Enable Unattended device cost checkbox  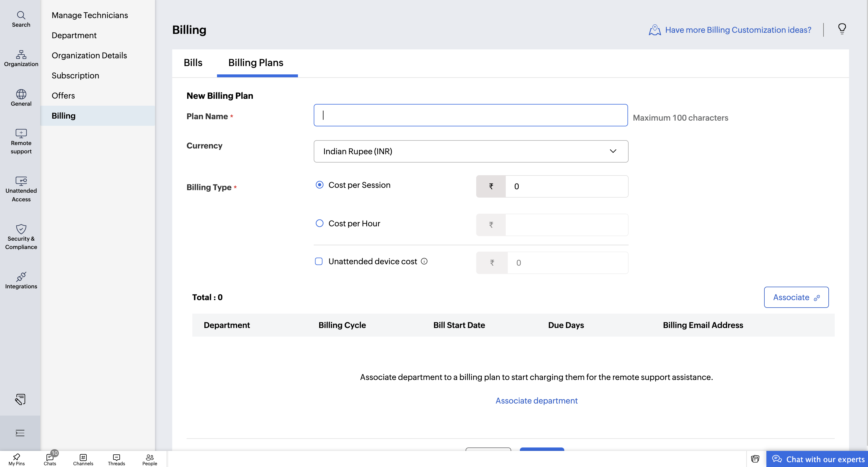pos(318,261)
